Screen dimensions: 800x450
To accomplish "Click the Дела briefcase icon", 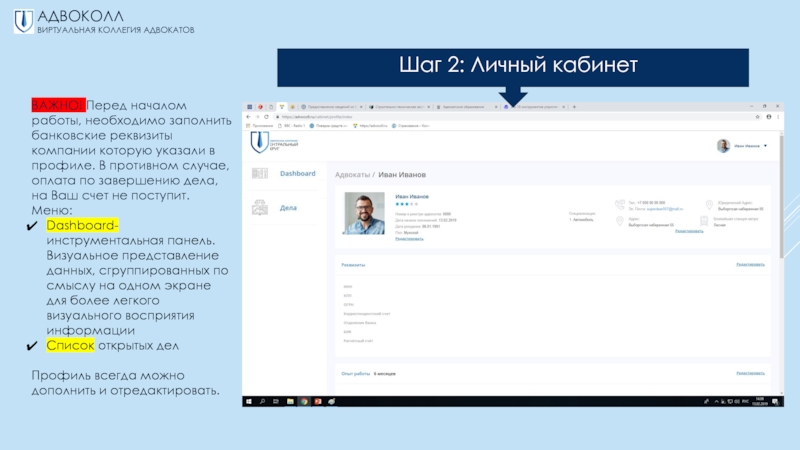I will pyautogui.click(x=259, y=207).
